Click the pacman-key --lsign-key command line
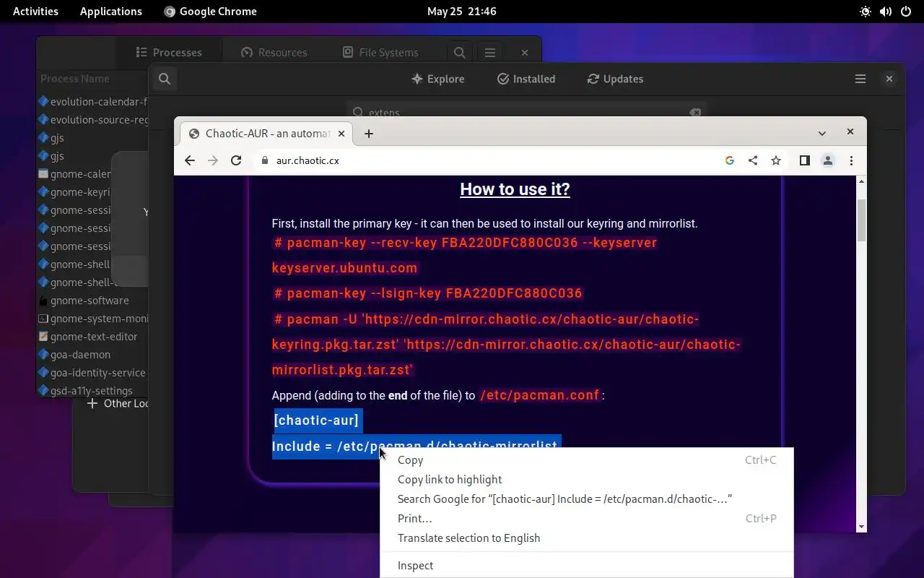Viewport: 924px width, 578px height. pos(427,293)
